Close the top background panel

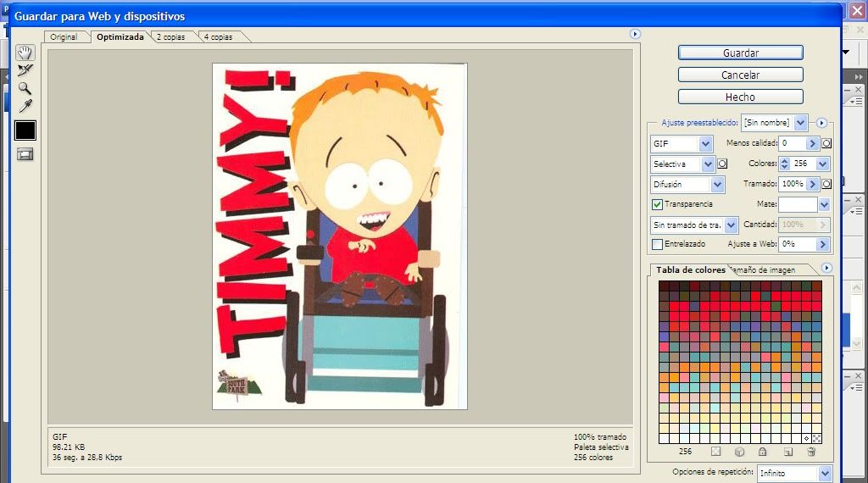[859, 89]
